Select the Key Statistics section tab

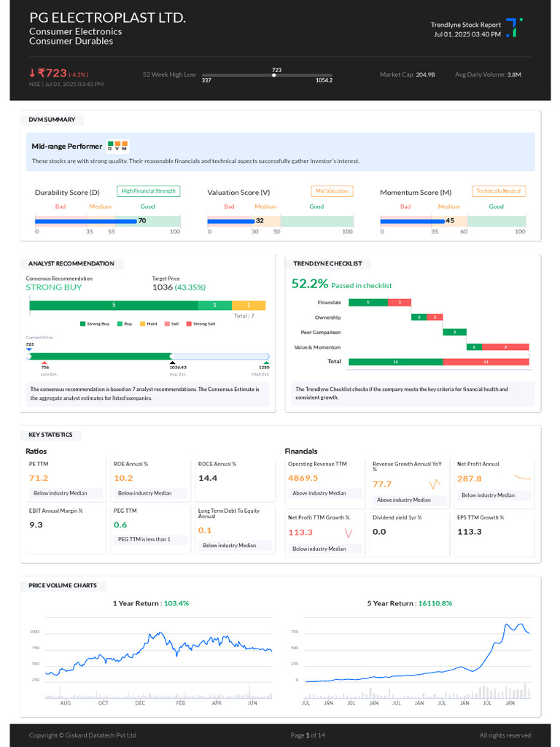[x=50, y=435]
